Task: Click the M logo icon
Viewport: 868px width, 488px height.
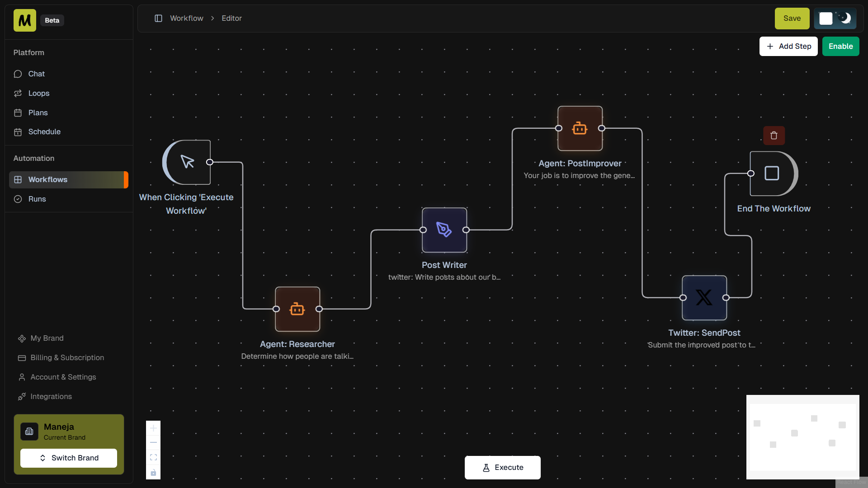Action: point(25,20)
